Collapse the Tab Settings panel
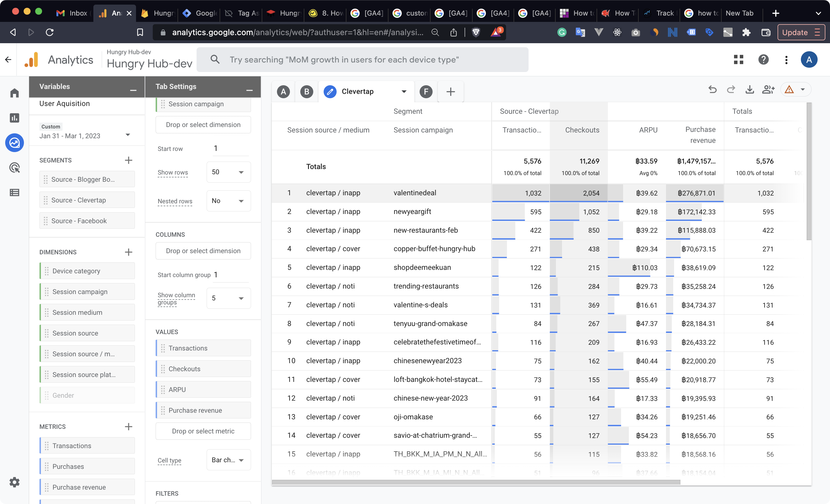Screen dimensions: 830x504 pos(249,90)
